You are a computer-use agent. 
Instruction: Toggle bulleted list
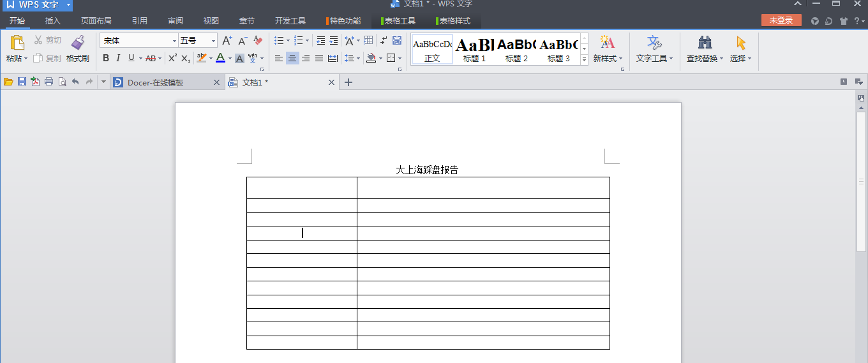(x=279, y=40)
